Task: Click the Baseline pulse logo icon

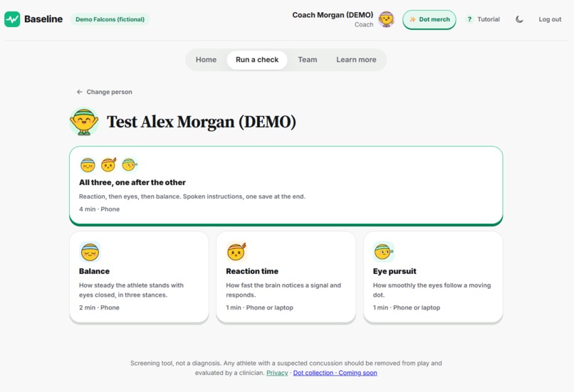Action: tap(12, 19)
